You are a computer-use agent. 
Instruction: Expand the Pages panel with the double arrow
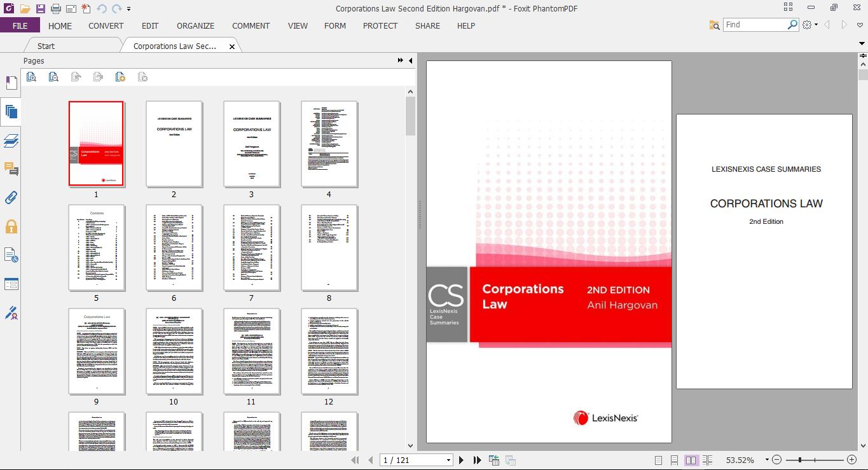click(401, 60)
